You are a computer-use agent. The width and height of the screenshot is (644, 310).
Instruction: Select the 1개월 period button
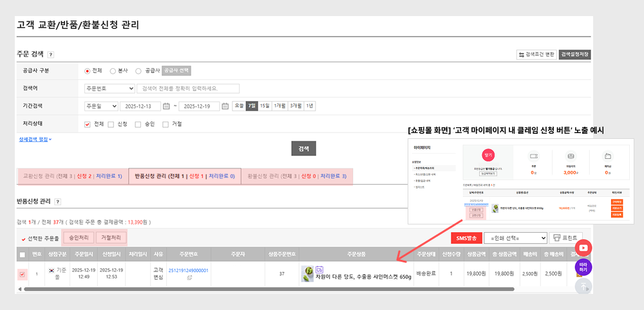coord(279,106)
